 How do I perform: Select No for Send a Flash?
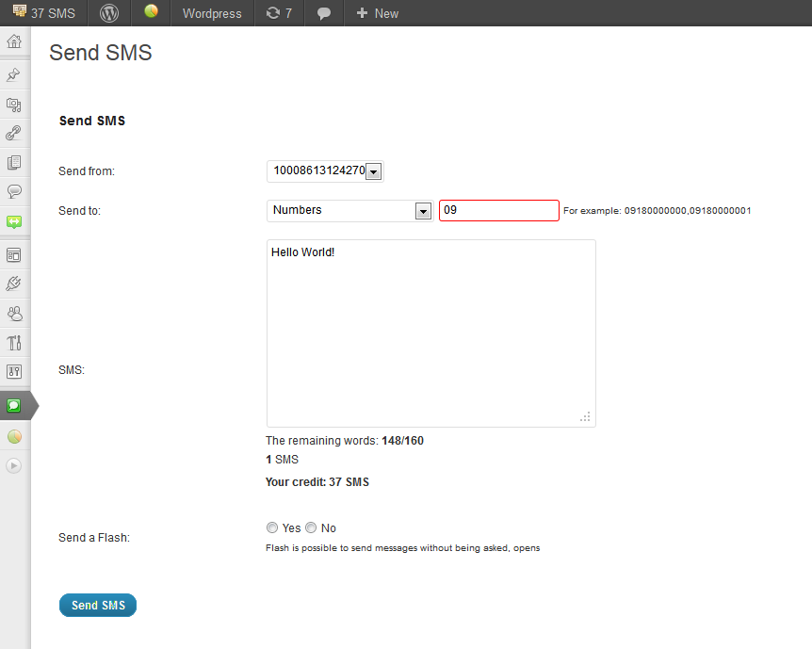(311, 527)
